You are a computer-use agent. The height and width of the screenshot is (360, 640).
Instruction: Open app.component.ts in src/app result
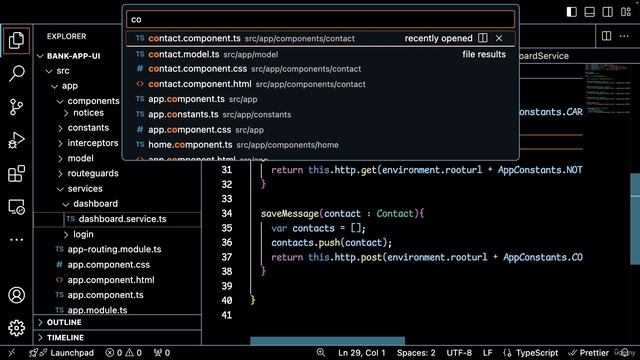(320, 99)
